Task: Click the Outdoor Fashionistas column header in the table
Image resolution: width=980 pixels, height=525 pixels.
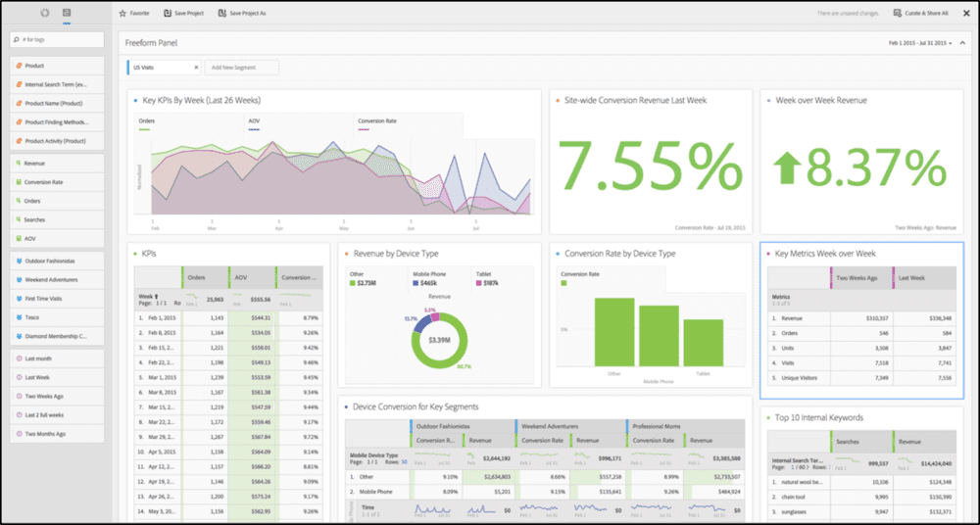Action: pos(462,426)
